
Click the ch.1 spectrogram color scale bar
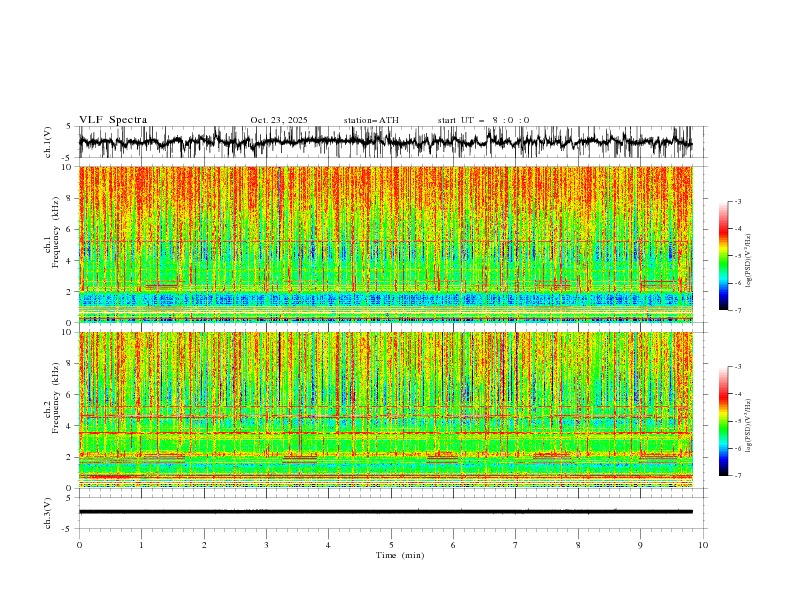(x=724, y=256)
